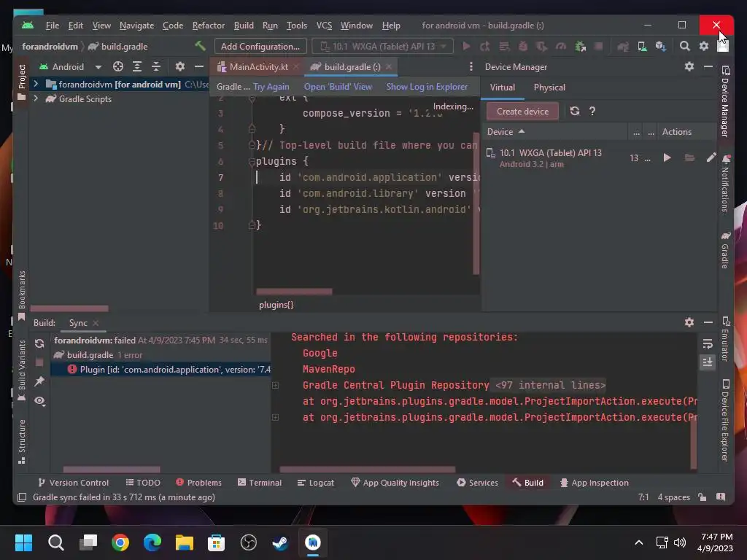Open File Explorer from the taskbar
This screenshot has width=747, height=560.
click(185, 542)
